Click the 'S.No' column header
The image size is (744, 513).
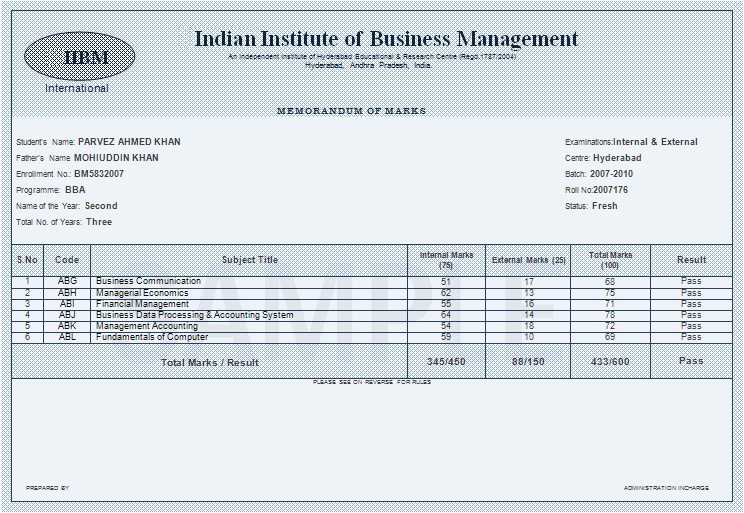pyautogui.click(x=27, y=260)
